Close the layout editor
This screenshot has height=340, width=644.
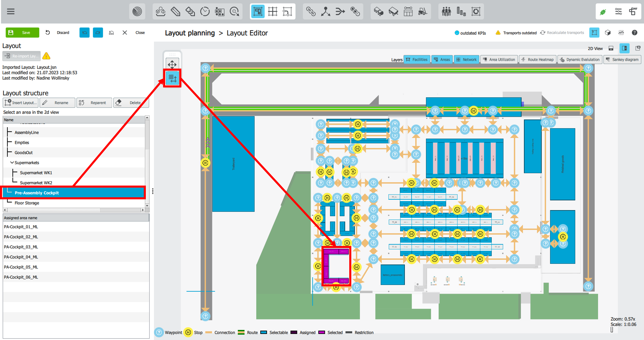tap(134, 32)
